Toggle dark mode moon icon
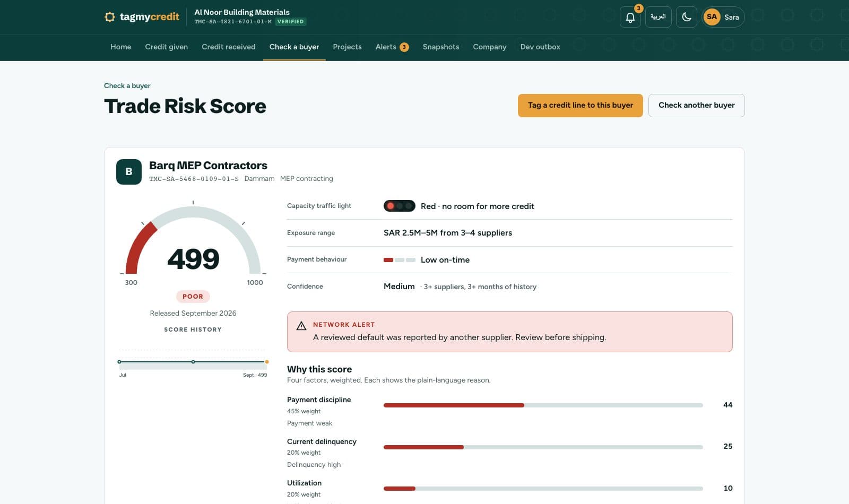Viewport: 849px width, 504px height. 687,17
